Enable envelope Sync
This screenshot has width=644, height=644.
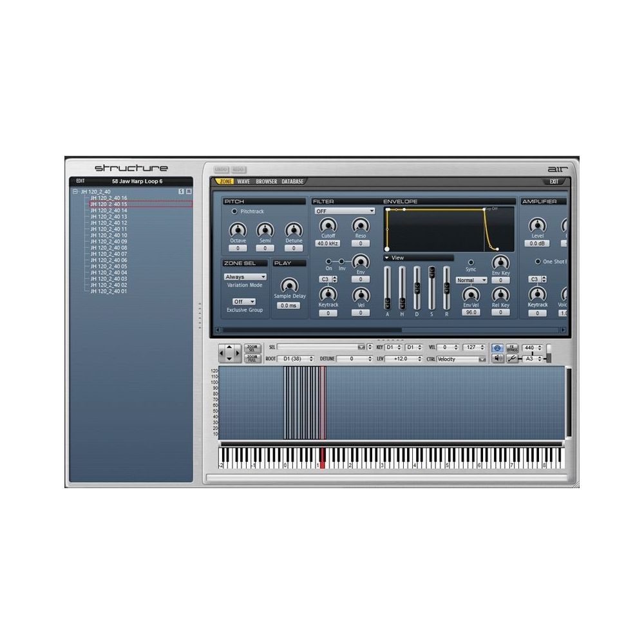[470, 261]
